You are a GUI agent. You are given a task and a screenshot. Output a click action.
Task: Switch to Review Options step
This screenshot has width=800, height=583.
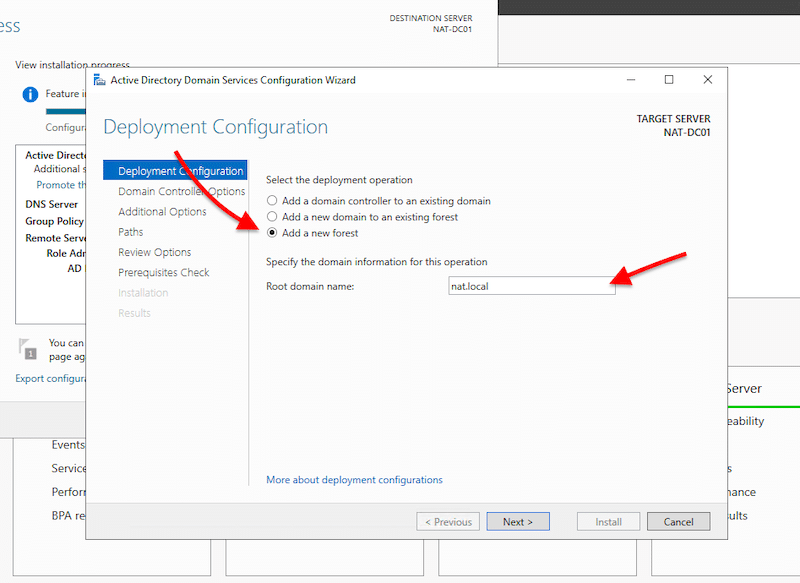point(155,252)
